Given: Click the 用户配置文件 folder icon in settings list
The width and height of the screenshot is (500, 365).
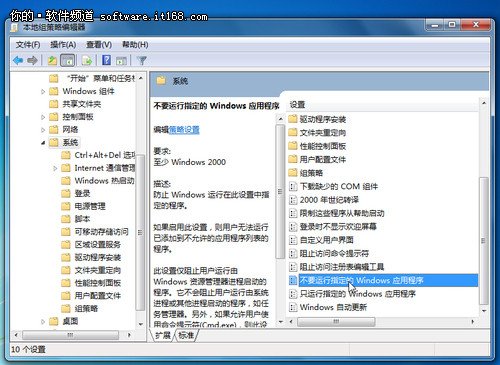Looking at the screenshot, I should click(x=292, y=159).
